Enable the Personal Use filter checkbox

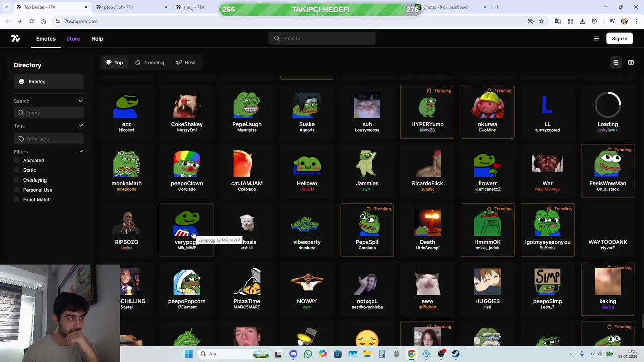[17, 190]
